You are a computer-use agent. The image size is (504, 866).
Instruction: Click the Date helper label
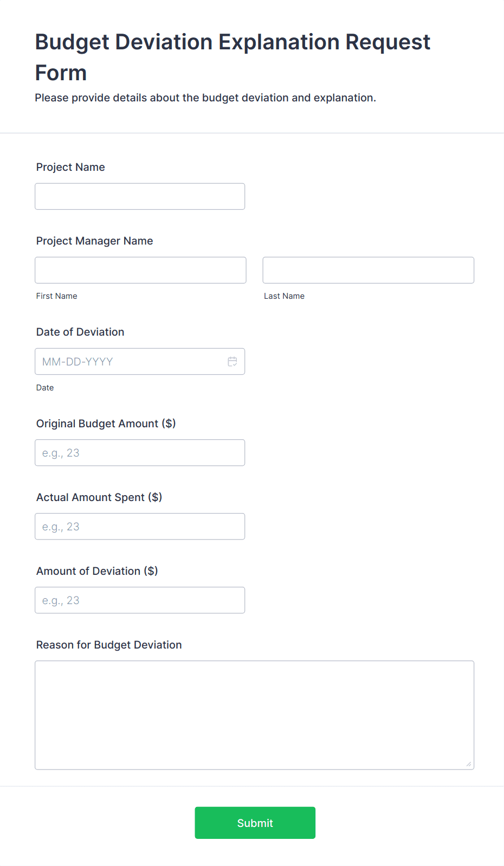point(45,387)
